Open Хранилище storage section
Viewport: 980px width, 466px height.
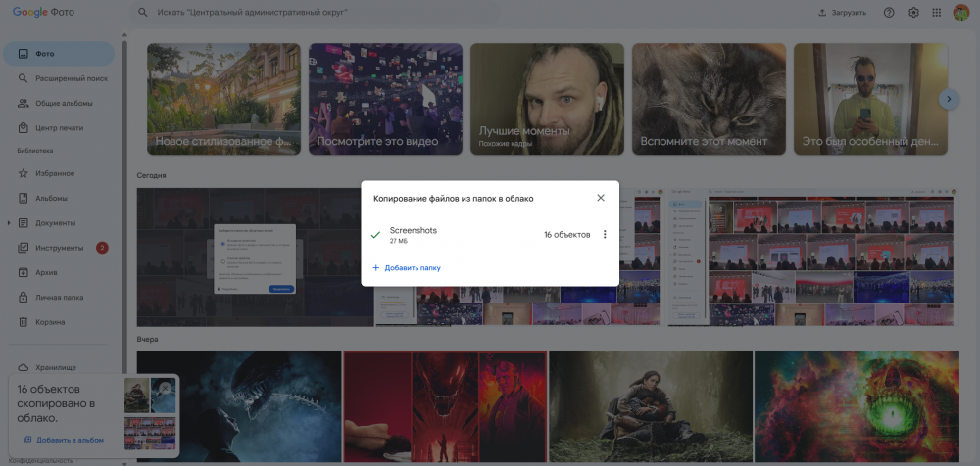point(59,367)
